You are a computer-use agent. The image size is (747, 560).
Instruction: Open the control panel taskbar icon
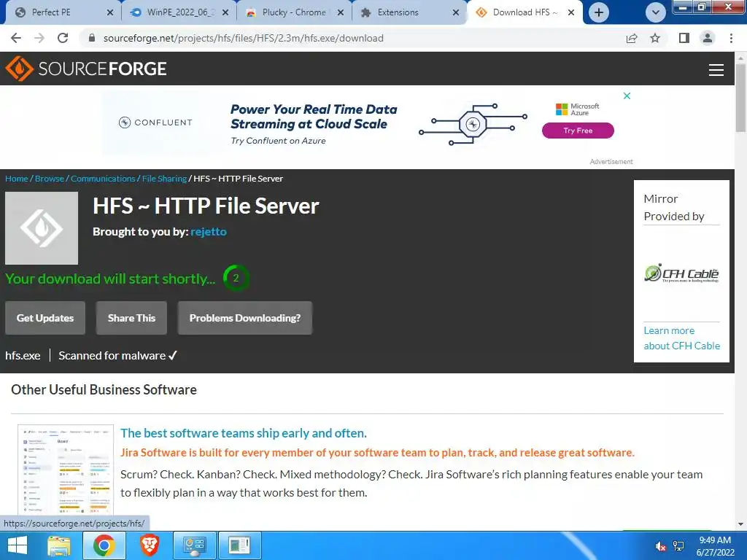pyautogui.click(x=194, y=545)
